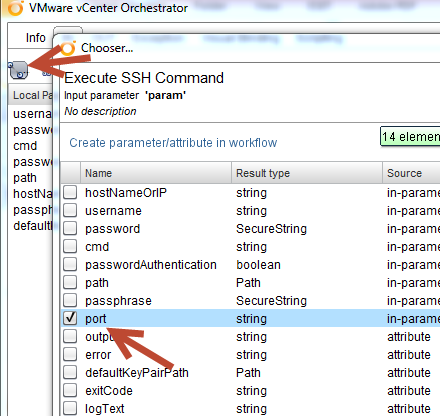Click the boolean result type cell
The width and height of the screenshot is (440, 416).
258,265
